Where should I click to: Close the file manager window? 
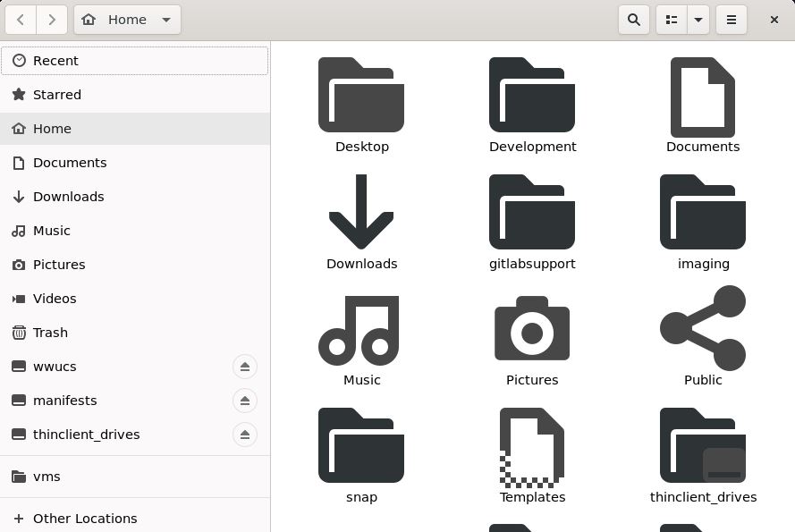(774, 20)
